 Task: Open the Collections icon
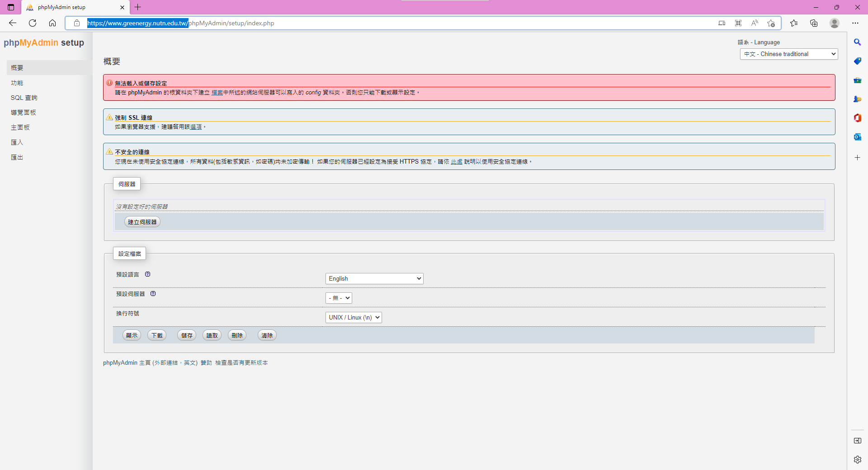[x=814, y=23]
